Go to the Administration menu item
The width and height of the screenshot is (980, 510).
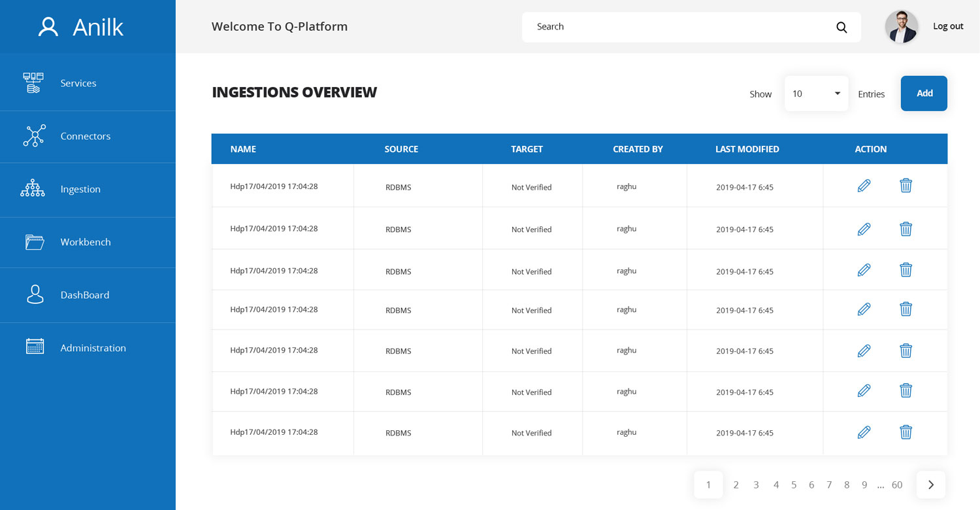(88, 348)
